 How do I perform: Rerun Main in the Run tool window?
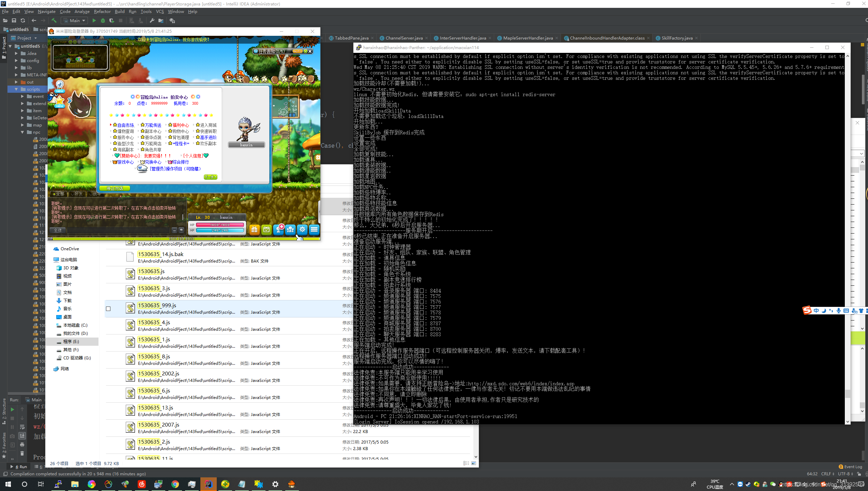coord(12,409)
